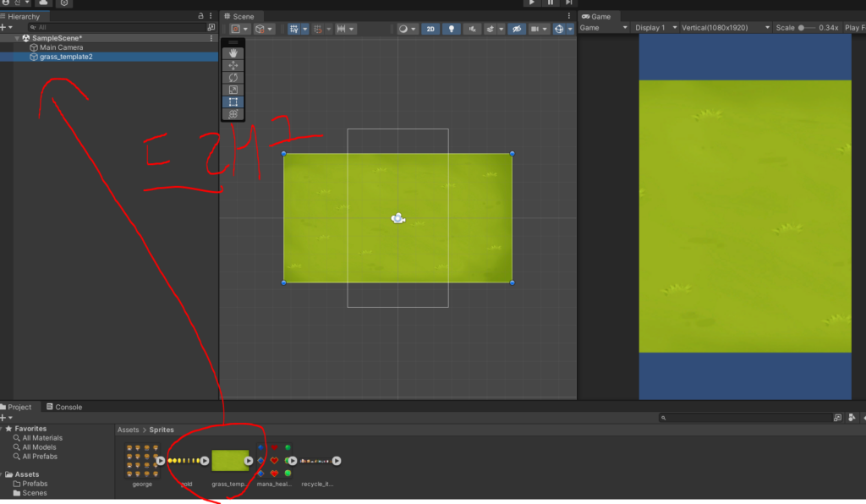This screenshot has height=504, width=866.
Task: Select the Transform tool
Action: (233, 114)
